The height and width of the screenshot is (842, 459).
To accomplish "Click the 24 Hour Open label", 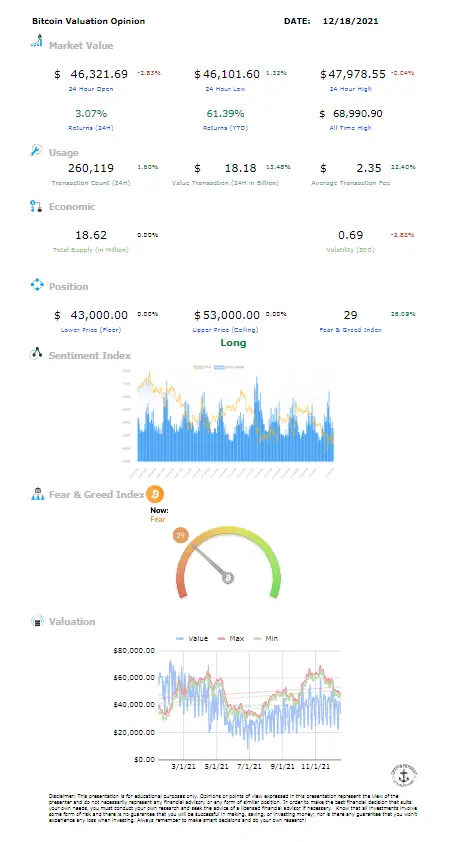I will tap(91, 89).
